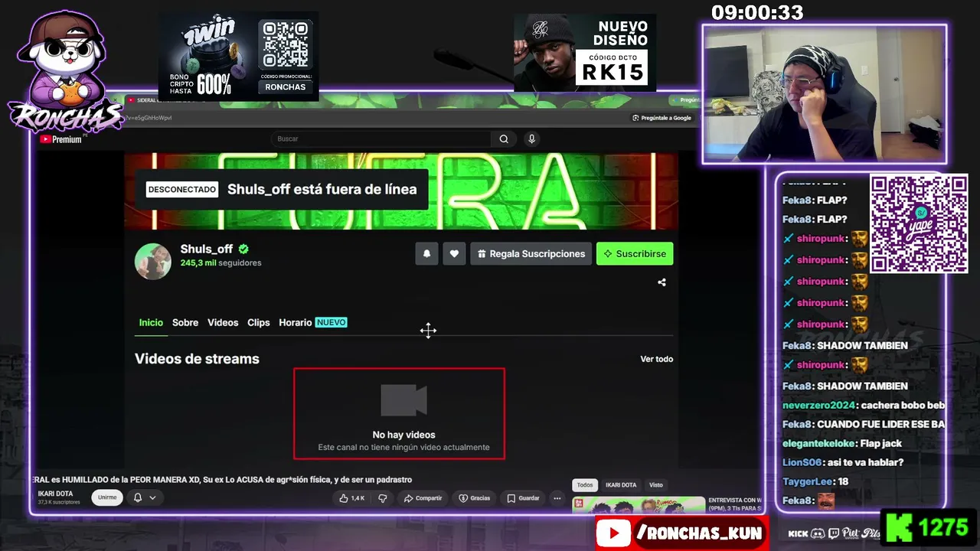Select the Todos filter chip

585,485
